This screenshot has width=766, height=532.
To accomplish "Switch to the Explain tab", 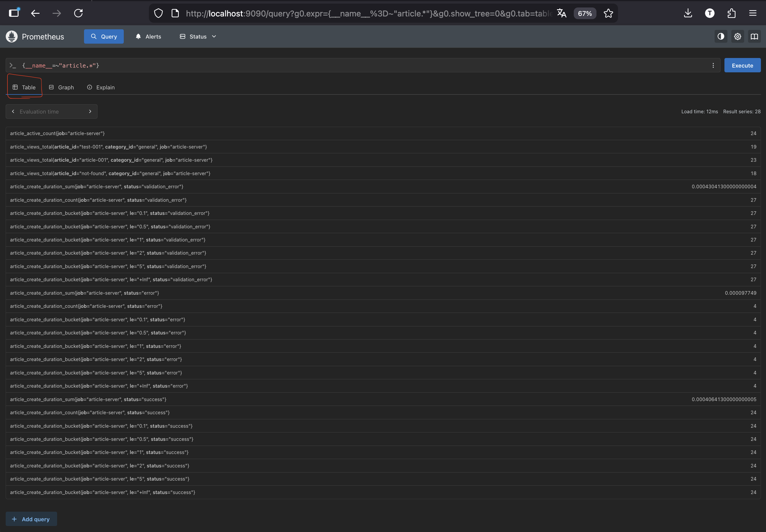I will tap(101, 87).
